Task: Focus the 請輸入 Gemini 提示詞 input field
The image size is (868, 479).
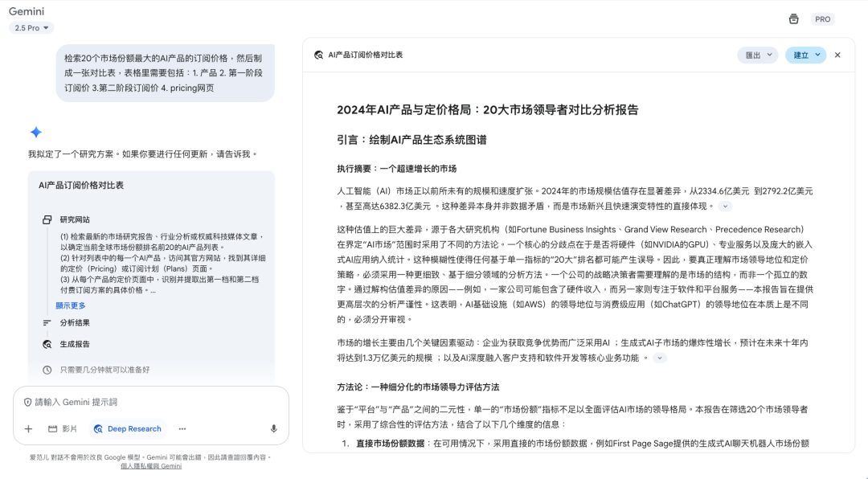Action: tap(151, 402)
